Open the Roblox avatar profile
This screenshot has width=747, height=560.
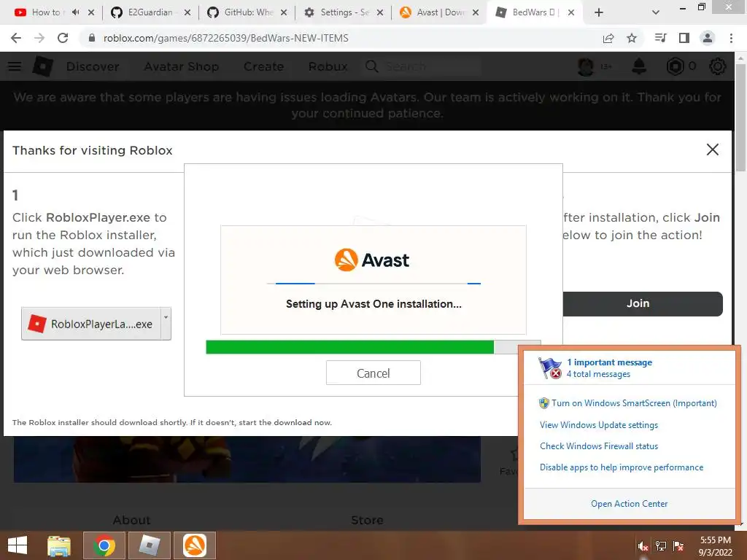(586, 66)
